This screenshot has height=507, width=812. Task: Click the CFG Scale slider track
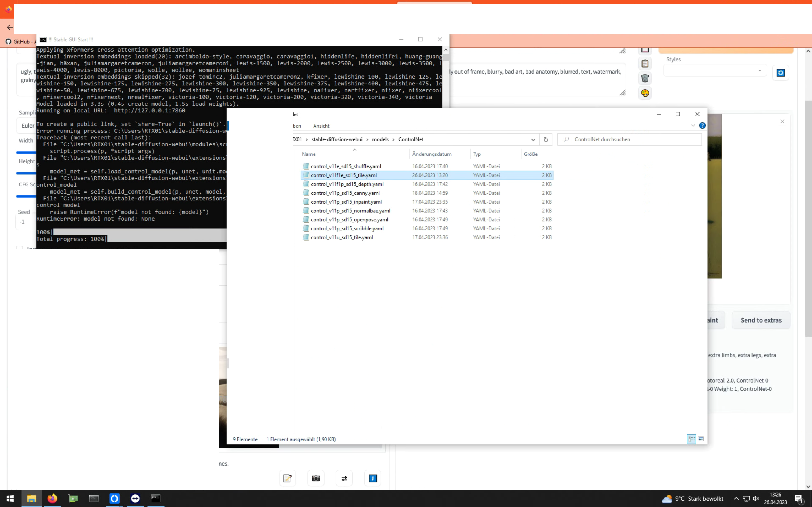click(26, 196)
